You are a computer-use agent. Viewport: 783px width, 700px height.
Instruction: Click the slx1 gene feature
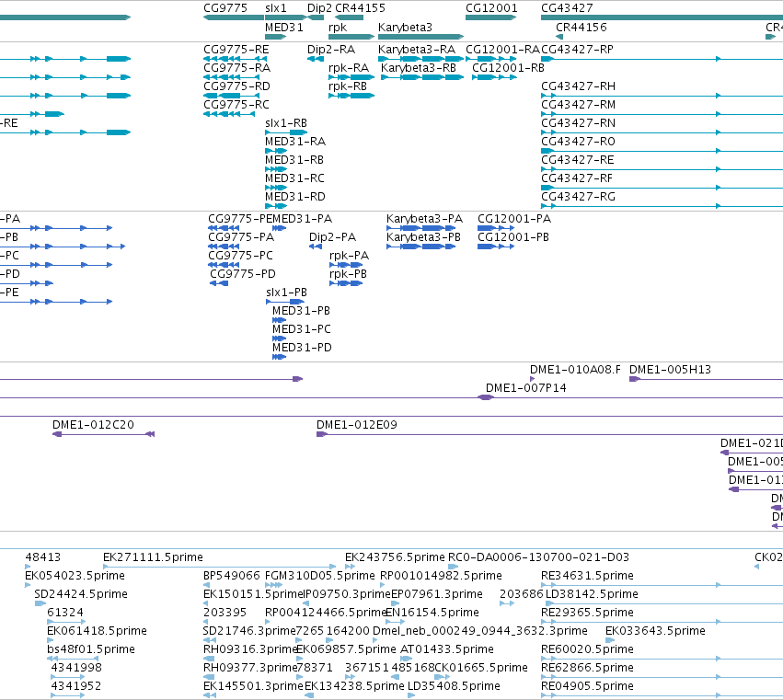[285, 17]
